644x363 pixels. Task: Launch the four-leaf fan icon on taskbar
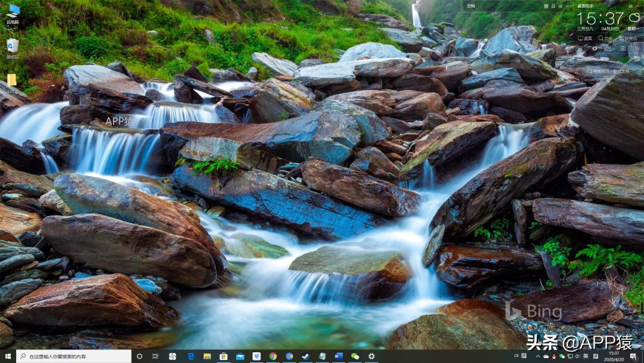point(172,356)
